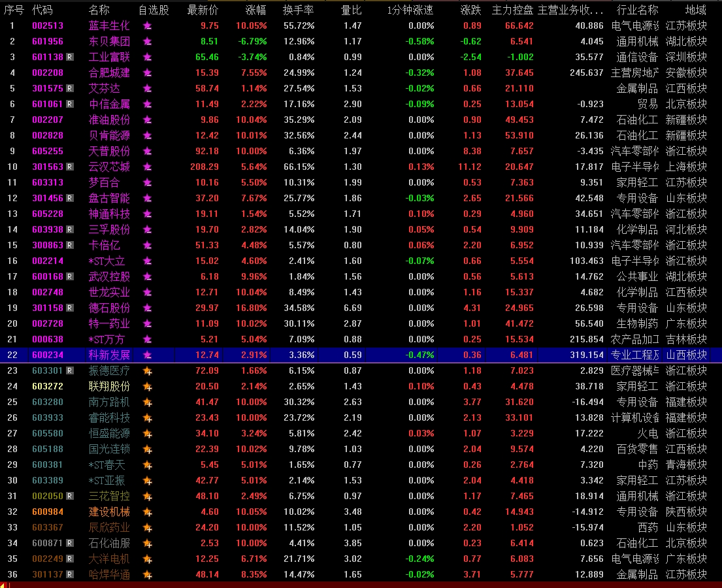Click the R badge next to 601138

tap(69, 57)
